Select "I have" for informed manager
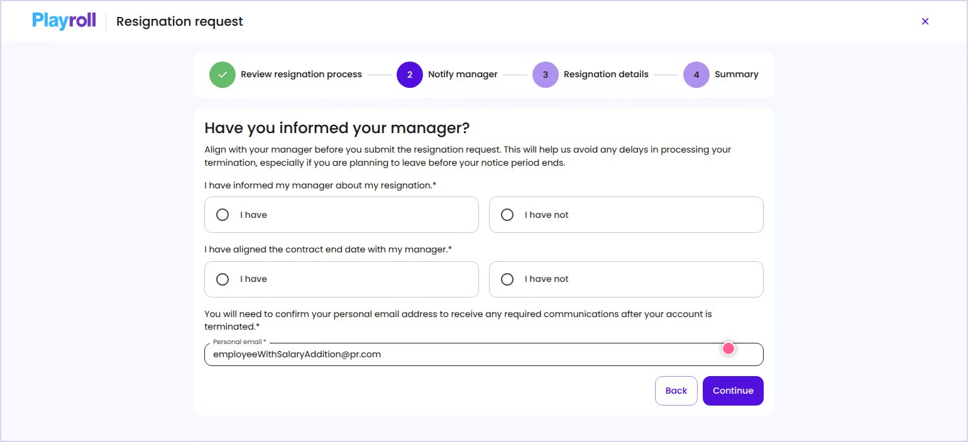Image resolution: width=968 pixels, height=442 pixels. coord(341,215)
